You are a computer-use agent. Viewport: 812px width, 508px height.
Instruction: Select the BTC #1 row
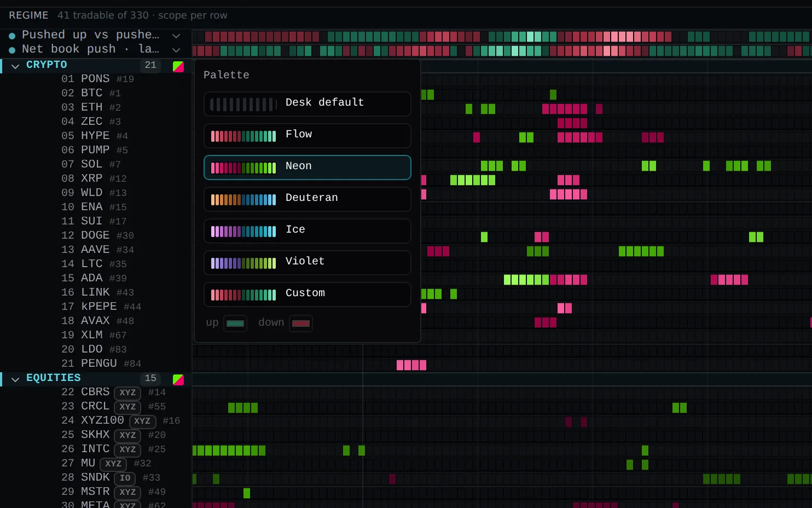[96, 93]
